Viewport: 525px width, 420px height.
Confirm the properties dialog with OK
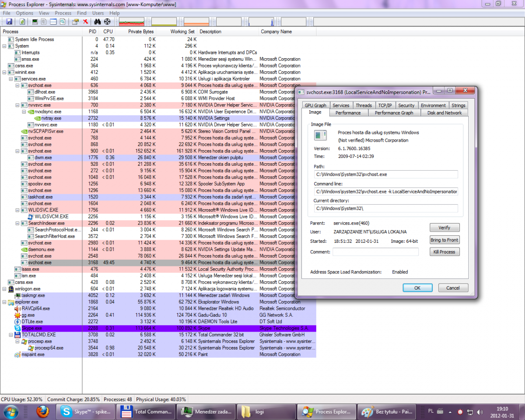[417, 288]
